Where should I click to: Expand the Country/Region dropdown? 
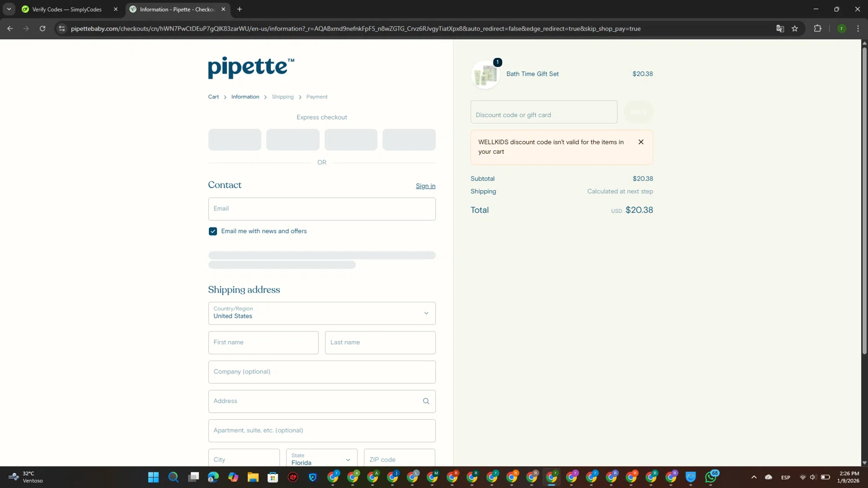pyautogui.click(x=322, y=313)
